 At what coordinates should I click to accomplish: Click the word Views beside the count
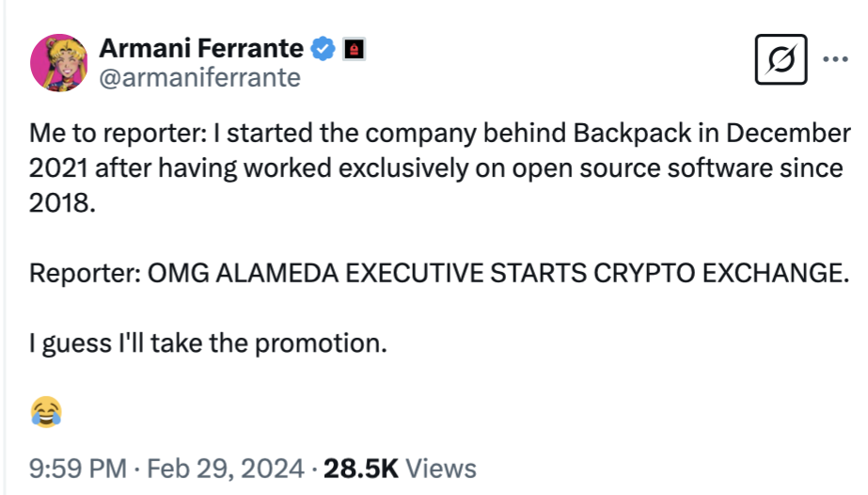click(442, 468)
